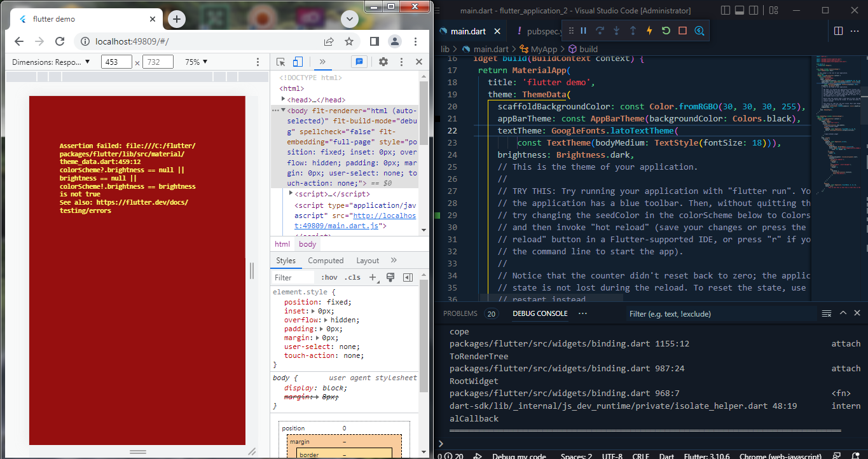Open the Dimensions Responsive dropdown
The image size is (868, 459).
pos(51,62)
